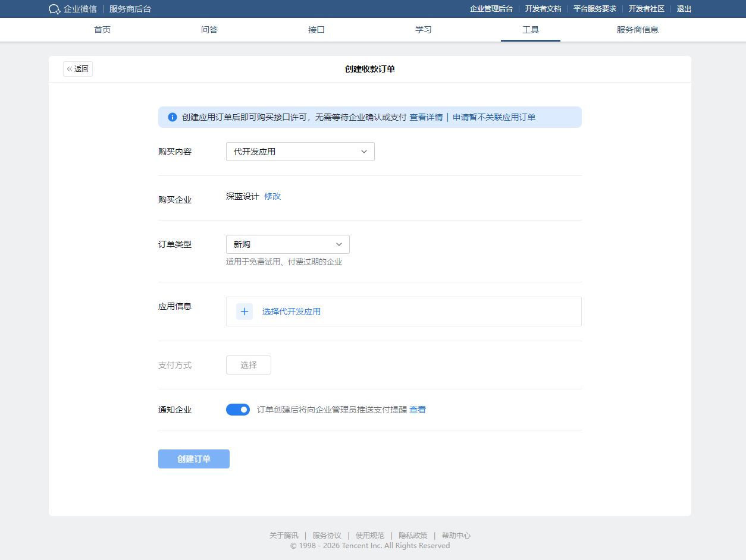Click the 选择 payment method button
The width and height of the screenshot is (746, 560).
coord(249,365)
